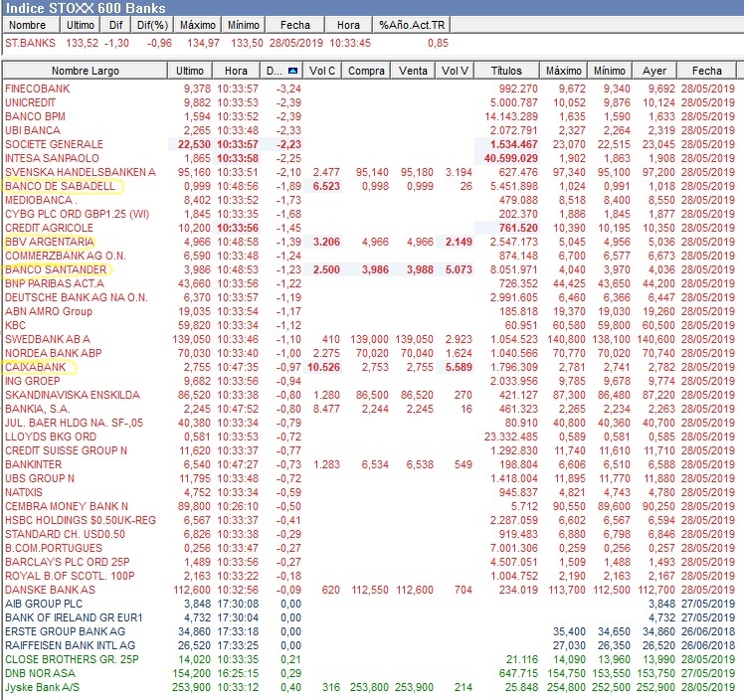Sort table by Nombre Largo column header
The width and height of the screenshot is (744, 700).
(85, 71)
